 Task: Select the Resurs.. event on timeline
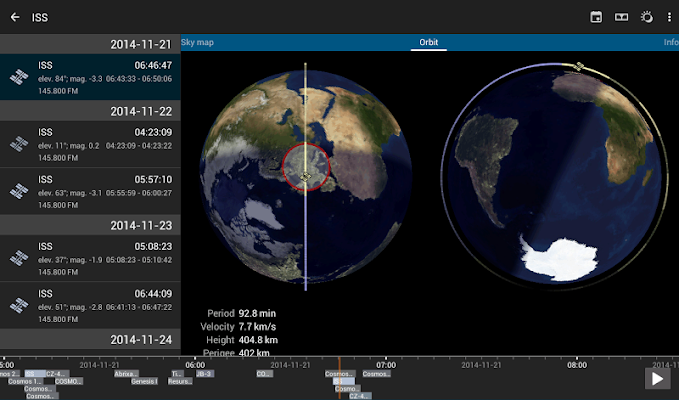point(180,381)
